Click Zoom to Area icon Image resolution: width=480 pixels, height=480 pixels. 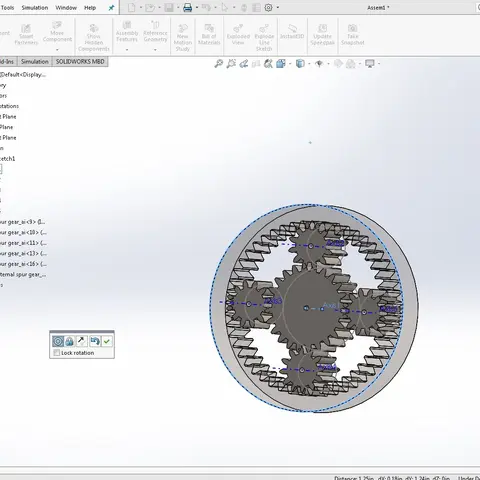tap(231, 63)
